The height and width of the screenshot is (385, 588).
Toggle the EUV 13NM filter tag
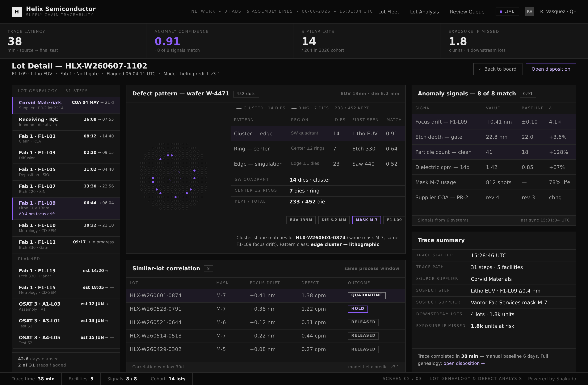click(x=301, y=220)
